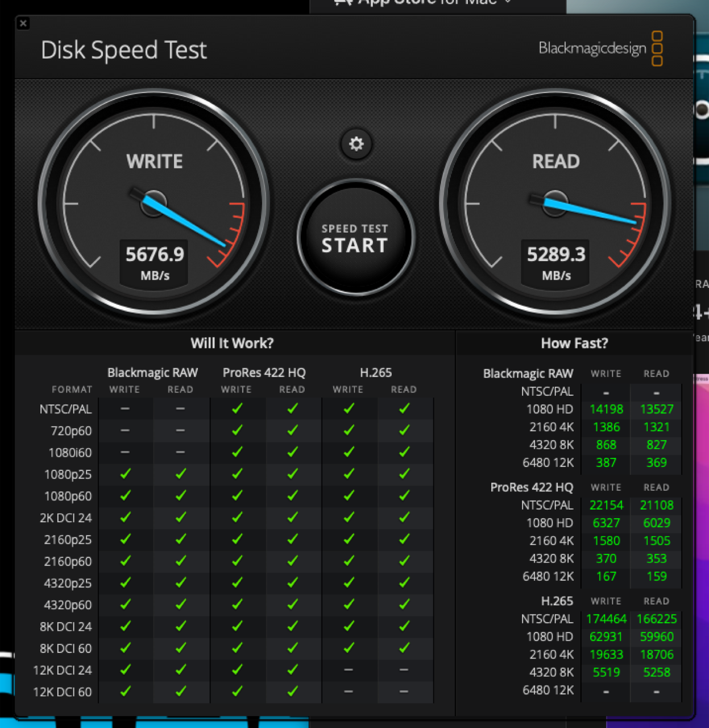Click 1080i60 Blackmagic RAW write dash

[x=125, y=452]
